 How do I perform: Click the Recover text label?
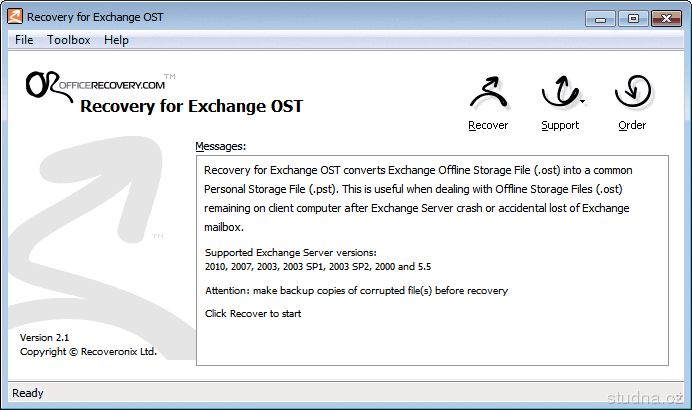[488, 125]
